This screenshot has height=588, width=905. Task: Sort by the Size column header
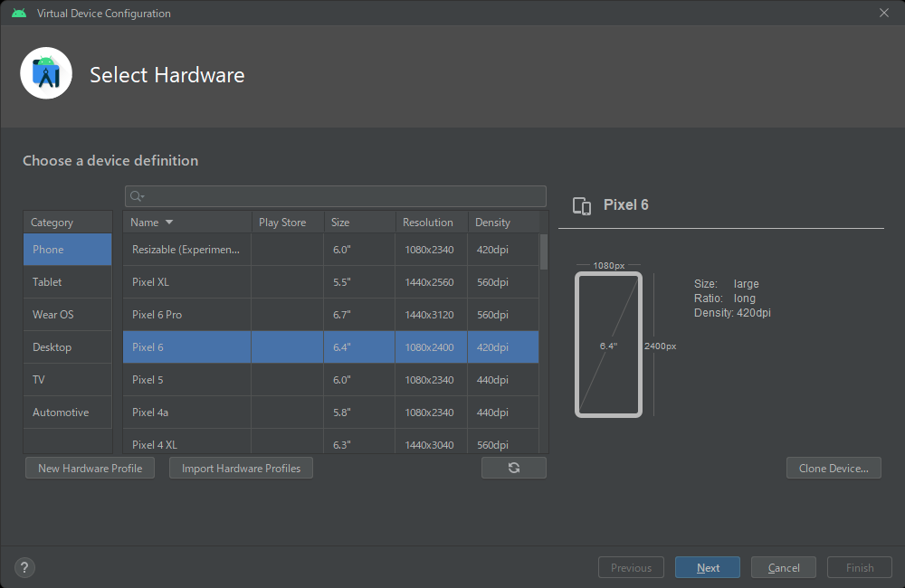tap(359, 223)
